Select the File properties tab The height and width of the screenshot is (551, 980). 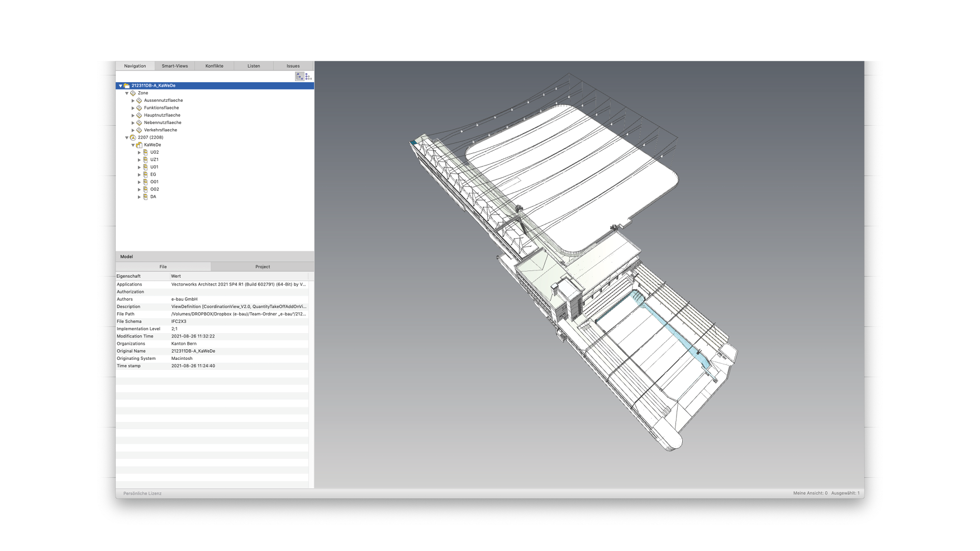point(163,267)
